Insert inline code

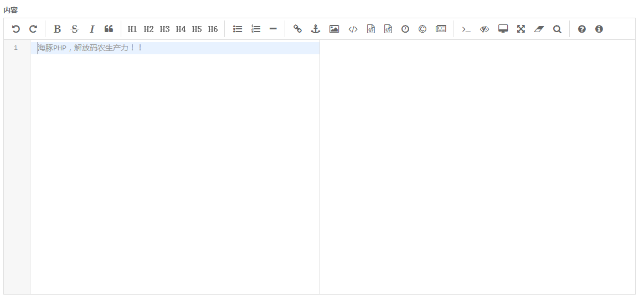coord(353,29)
